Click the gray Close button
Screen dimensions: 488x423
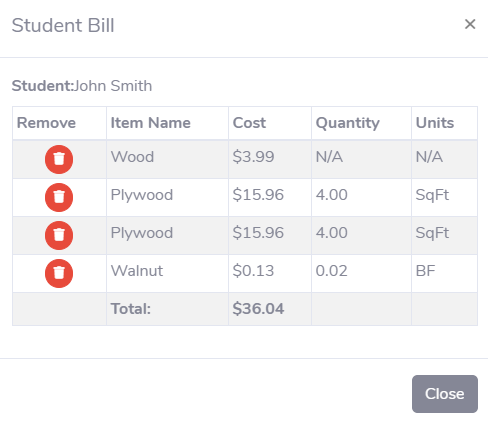pos(445,394)
